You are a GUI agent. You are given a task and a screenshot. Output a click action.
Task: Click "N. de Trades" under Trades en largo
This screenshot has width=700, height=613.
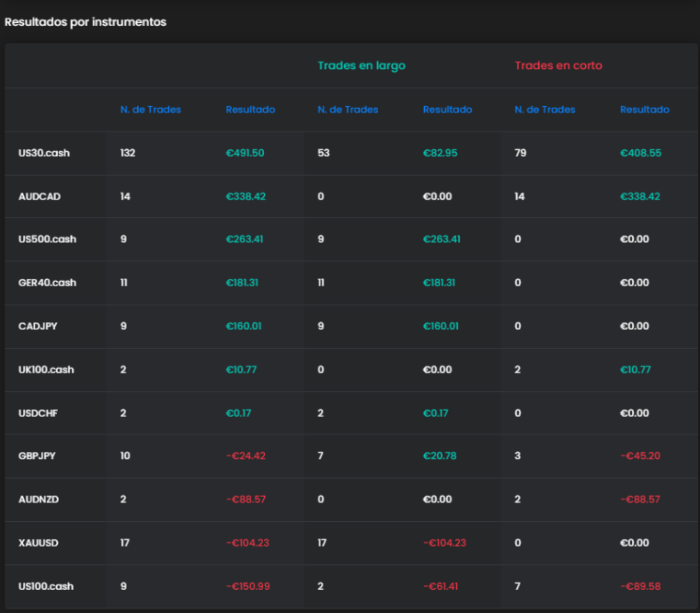[x=348, y=110]
